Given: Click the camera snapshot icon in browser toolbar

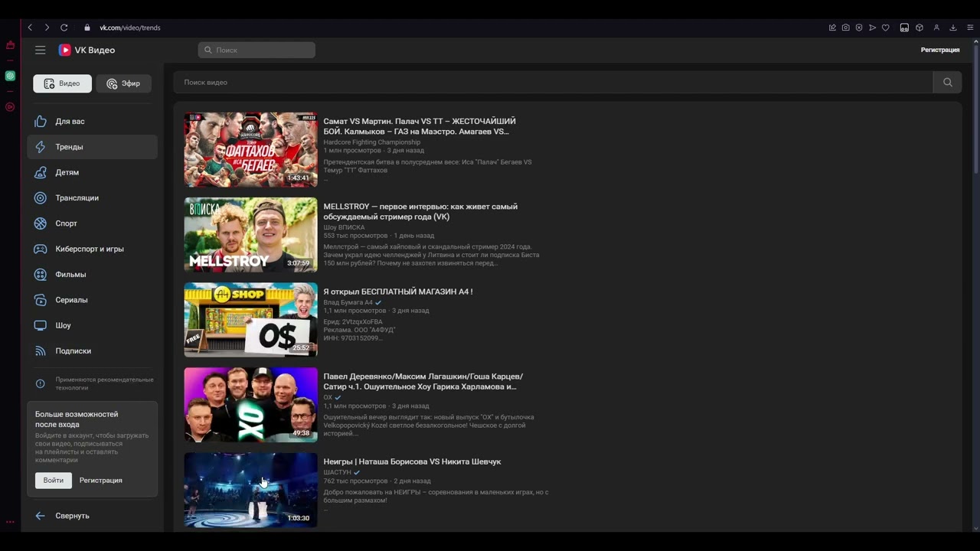Looking at the screenshot, I should [x=845, y=28].
